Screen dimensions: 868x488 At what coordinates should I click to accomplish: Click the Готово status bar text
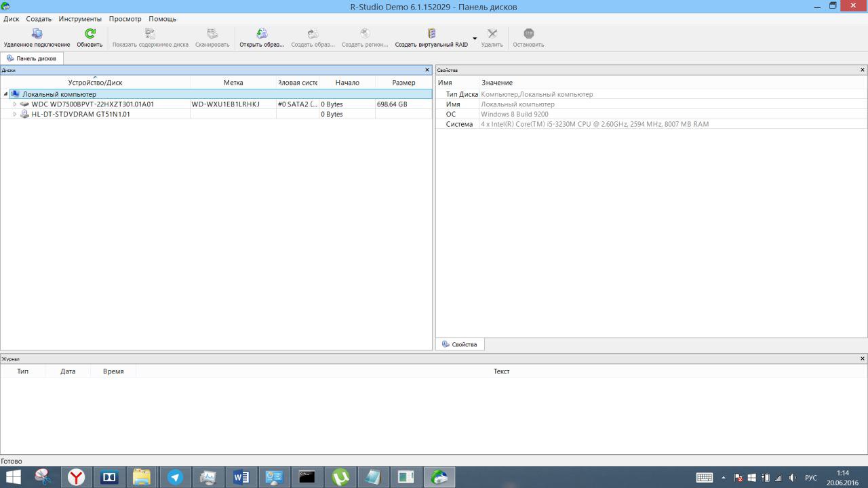[x=12, y=461]
